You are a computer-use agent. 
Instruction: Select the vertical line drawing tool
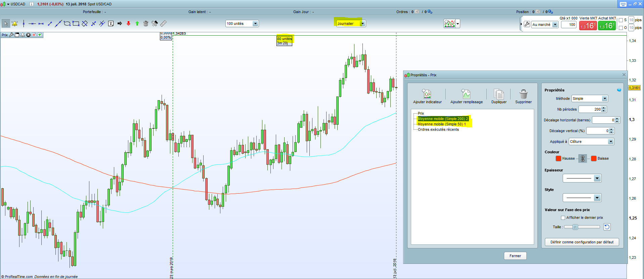24,24
